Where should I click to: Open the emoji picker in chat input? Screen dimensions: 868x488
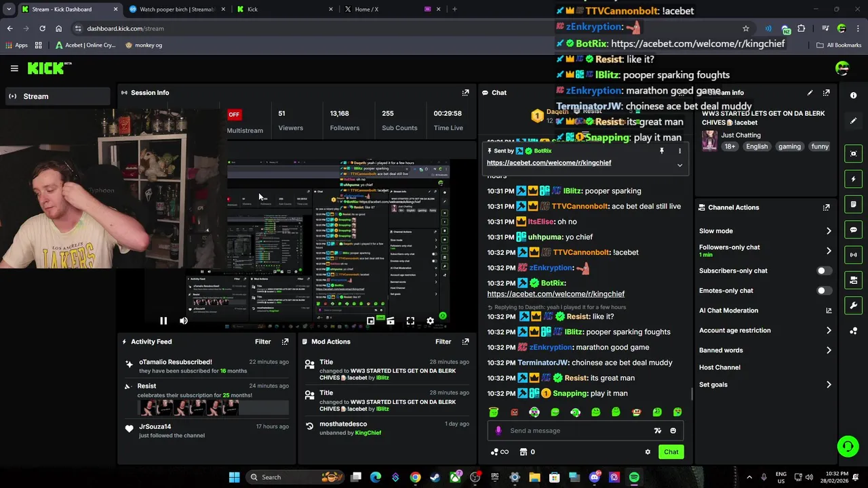point(673,430)
